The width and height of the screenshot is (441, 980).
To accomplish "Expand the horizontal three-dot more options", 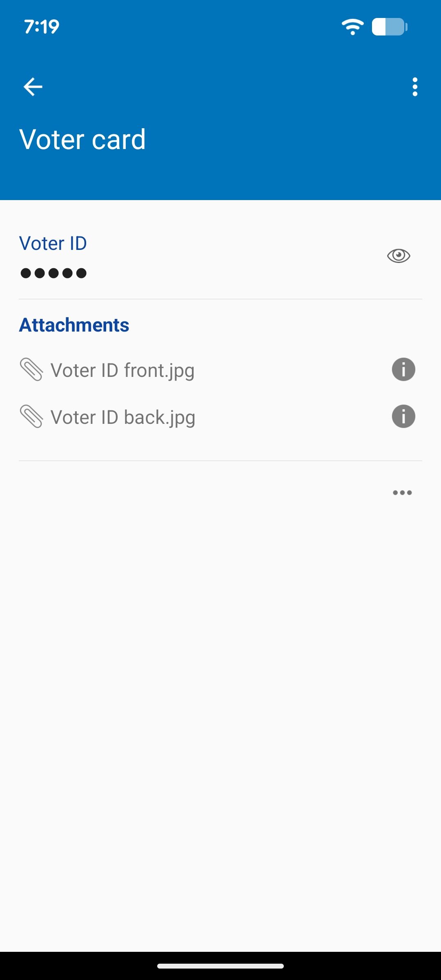I will coord(402,492).
